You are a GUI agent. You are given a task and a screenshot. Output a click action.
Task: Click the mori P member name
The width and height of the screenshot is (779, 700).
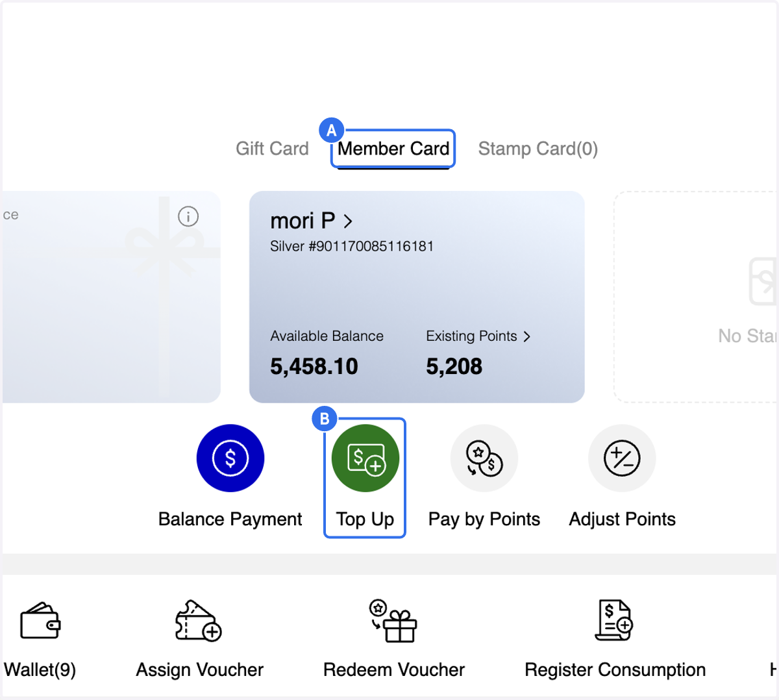[x=303, y=221]
